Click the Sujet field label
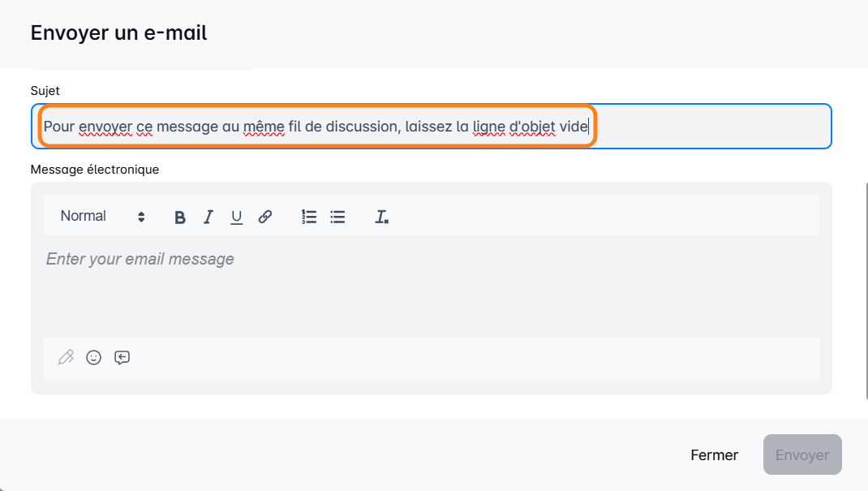 point(45,91)
